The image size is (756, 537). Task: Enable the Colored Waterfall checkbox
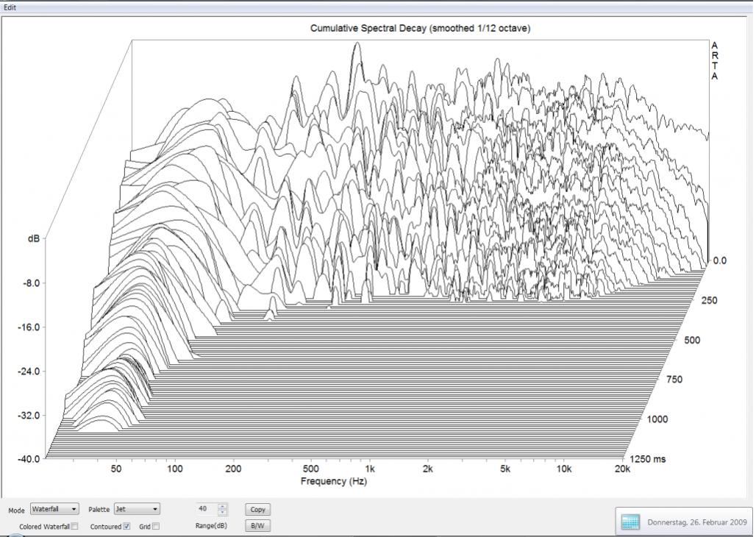tap(74, 527)
